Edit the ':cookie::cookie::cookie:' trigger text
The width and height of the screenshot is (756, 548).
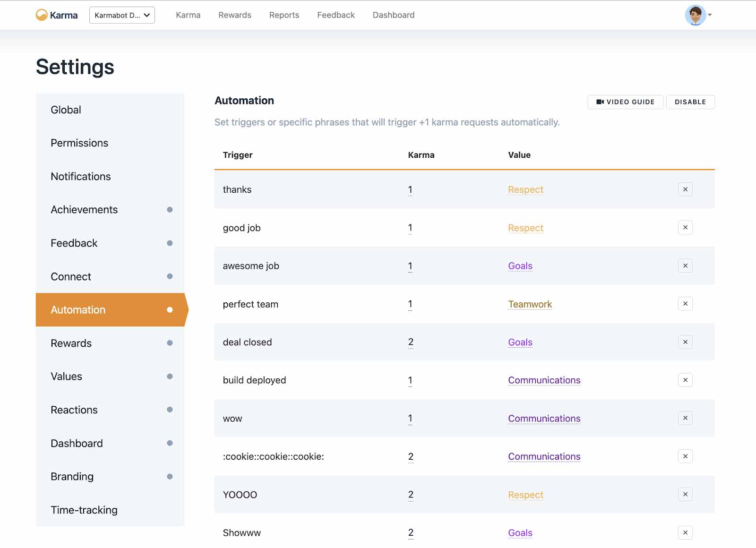pyautogui.click(x=273, y=457)
